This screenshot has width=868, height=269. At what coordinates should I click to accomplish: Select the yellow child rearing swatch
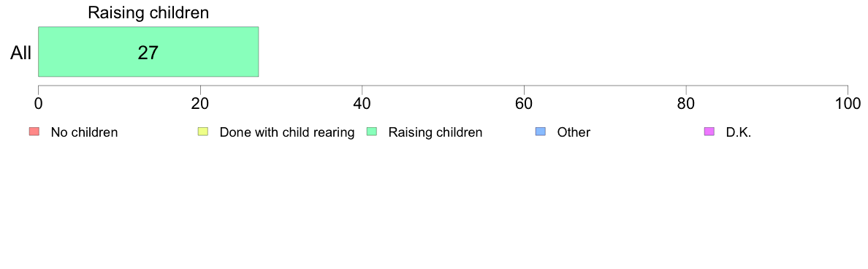click(x=203, y=132)
